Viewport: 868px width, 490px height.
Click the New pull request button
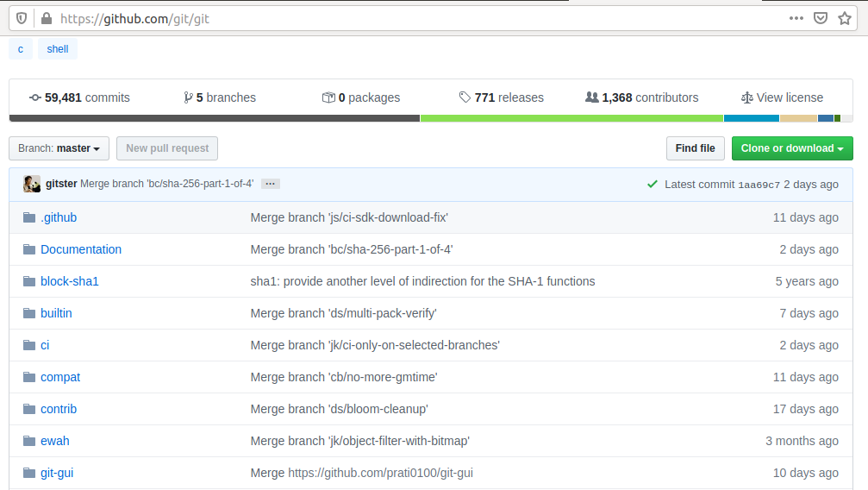167,148
